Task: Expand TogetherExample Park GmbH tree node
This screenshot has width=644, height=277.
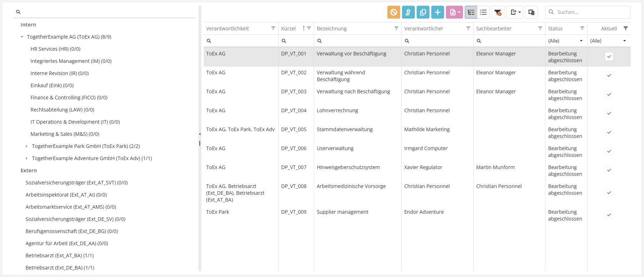Action: [x=26, y=146]
